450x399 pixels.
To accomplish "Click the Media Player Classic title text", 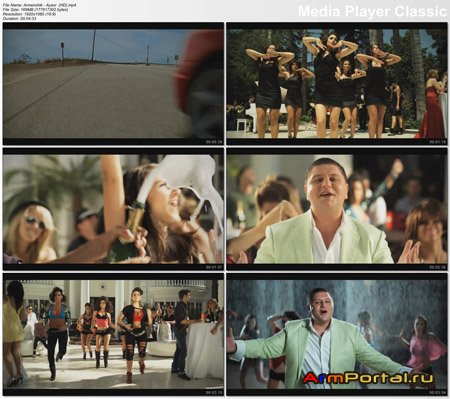I will pyautogui.click(x=372, y=11).
